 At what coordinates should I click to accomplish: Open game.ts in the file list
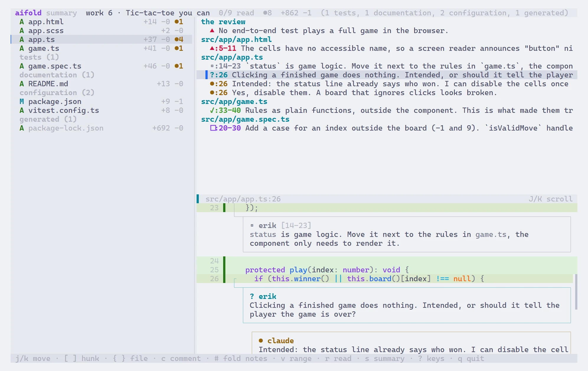[x=101, y=48]
